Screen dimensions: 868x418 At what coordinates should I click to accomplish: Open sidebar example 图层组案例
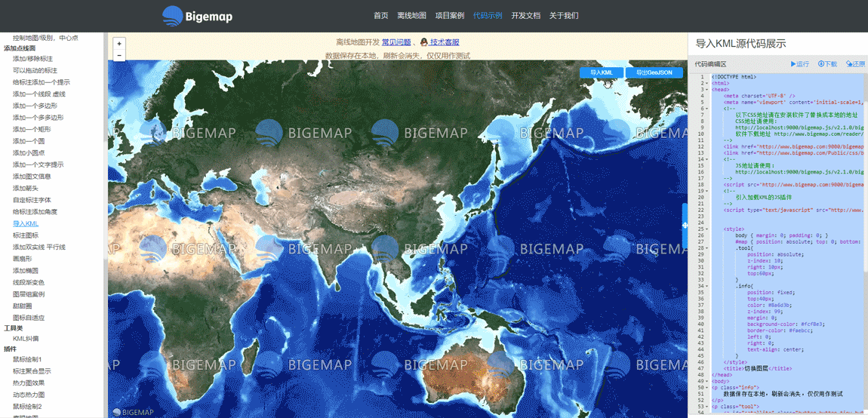pos(29,294)
